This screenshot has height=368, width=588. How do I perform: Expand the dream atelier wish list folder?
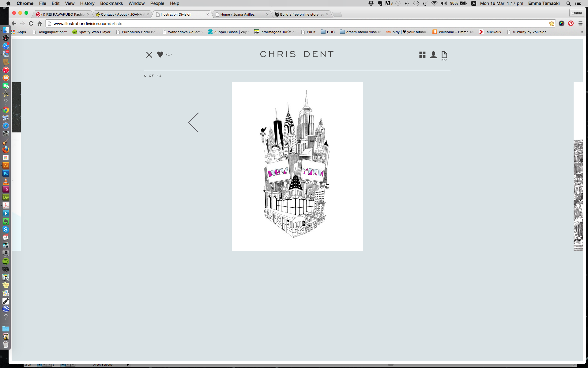(360, 32)
